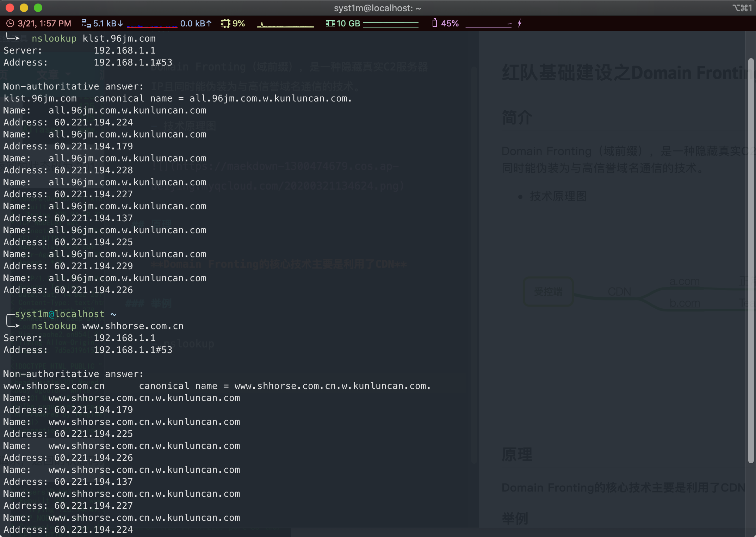The image size is (756, 537).
Task: Click the syst1m@localhost window title
Action: tap(377, 8)
